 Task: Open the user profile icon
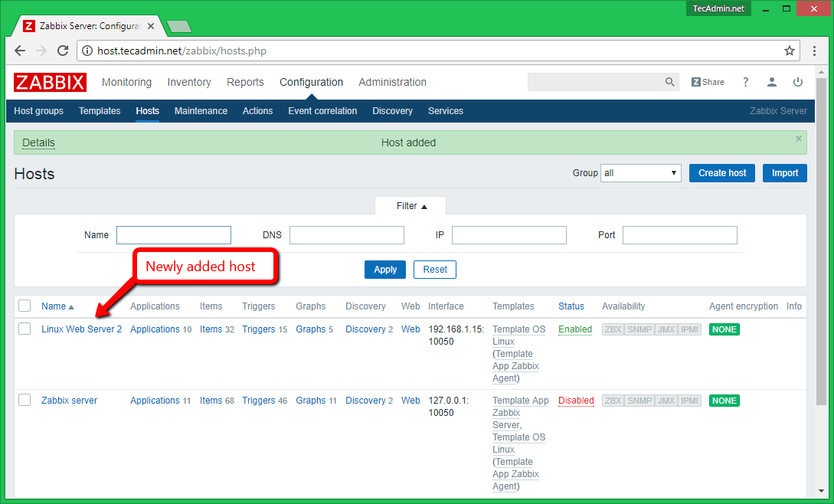tap(771, 81)
